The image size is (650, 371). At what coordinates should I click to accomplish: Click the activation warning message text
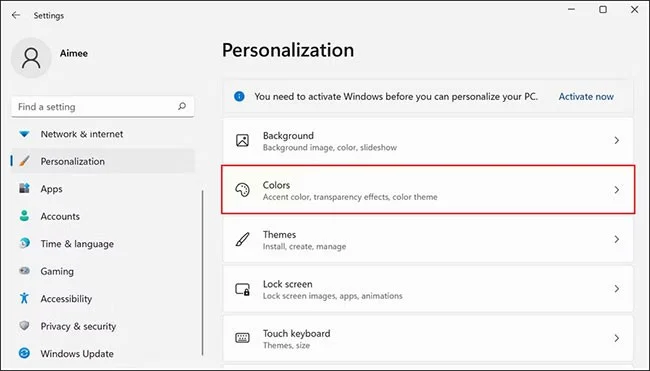pyautogui.click(x=396, y=97)
